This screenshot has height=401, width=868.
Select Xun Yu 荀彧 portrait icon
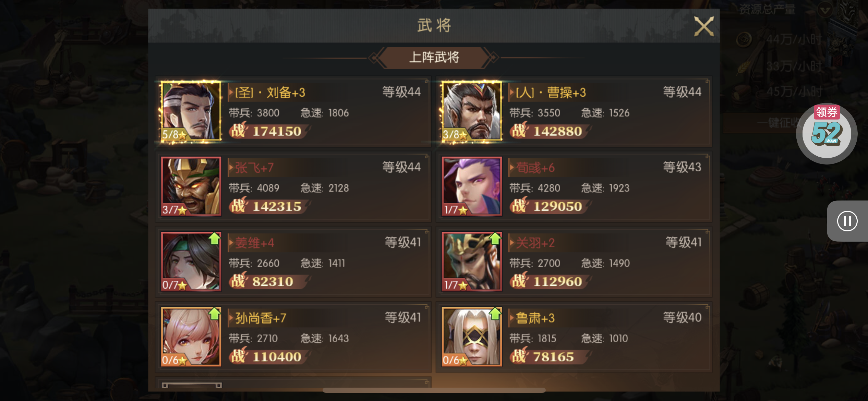coord(471,186)
